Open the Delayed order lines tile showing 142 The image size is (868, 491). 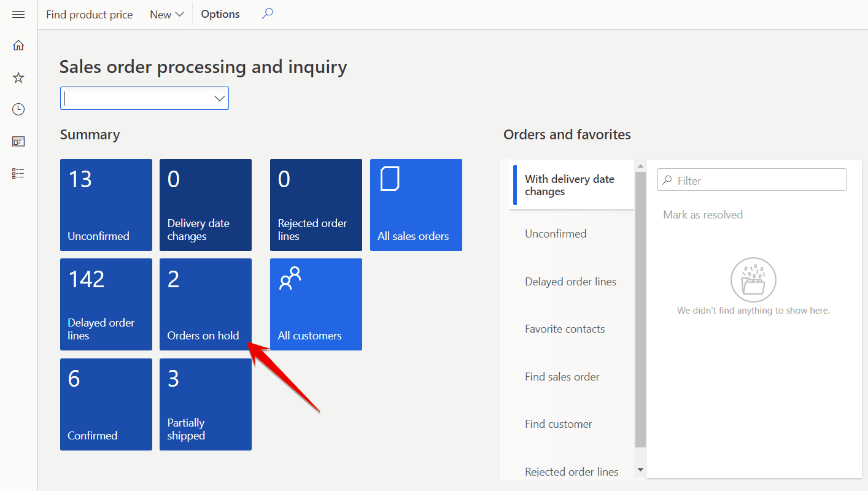point(106,304)
